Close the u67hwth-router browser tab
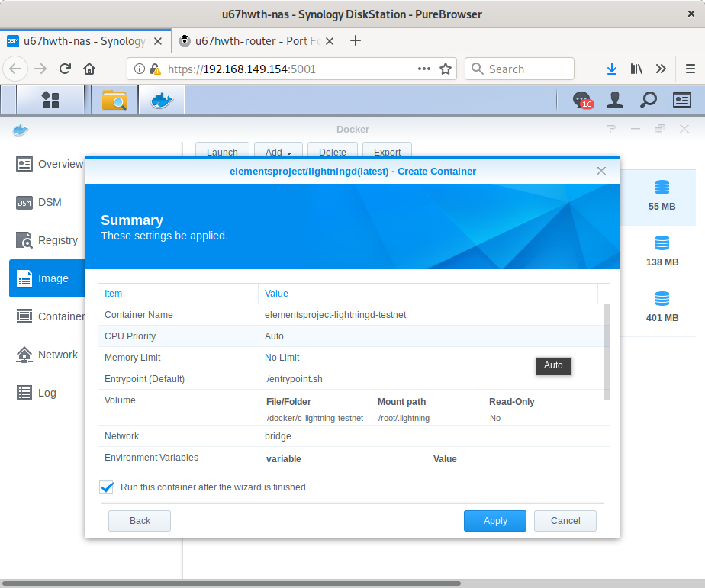The width and height of the screenshot is (705, 588). [330, 41]
